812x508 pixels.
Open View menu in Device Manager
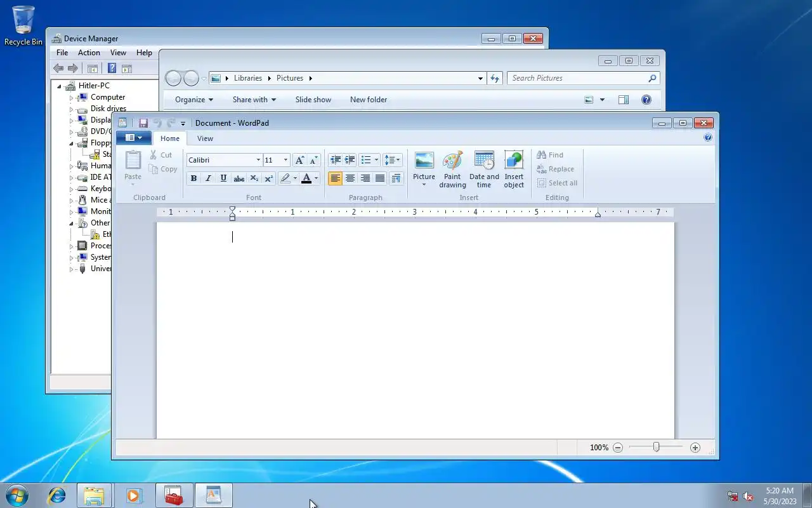[x=118, y=53]
